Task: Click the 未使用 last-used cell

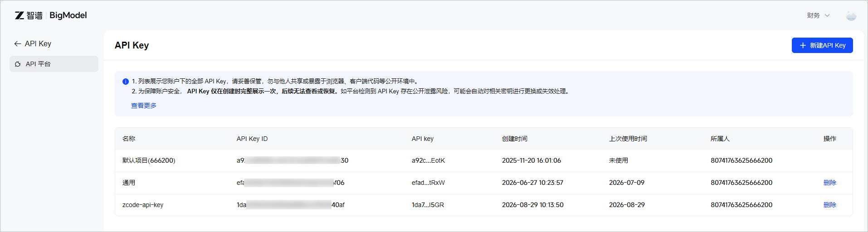Action: [619, 160]
